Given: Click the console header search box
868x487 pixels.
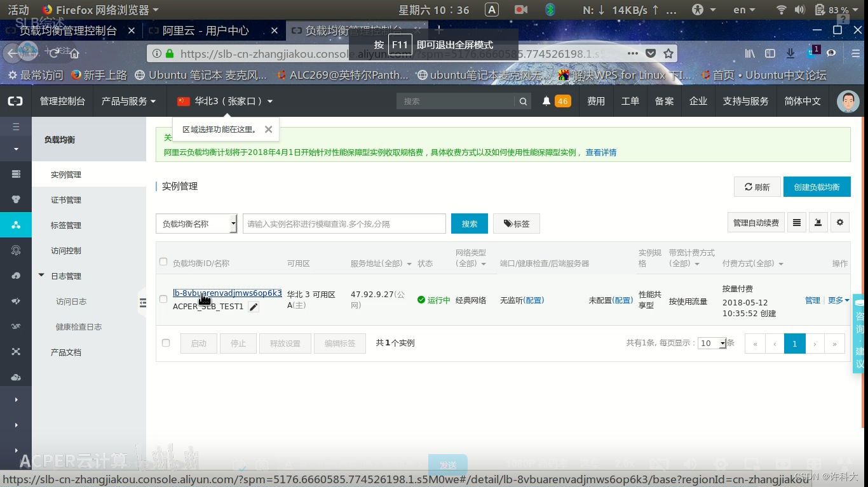Looking at the screenshot, I should [x=456, y=101].
